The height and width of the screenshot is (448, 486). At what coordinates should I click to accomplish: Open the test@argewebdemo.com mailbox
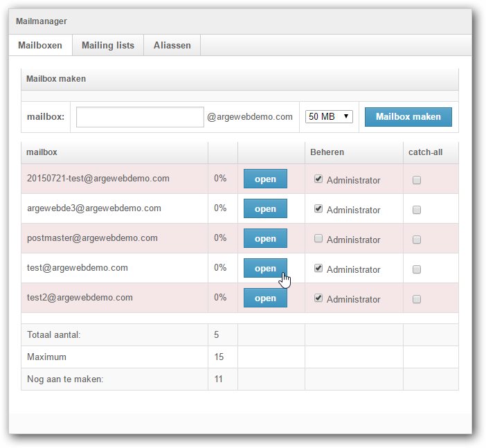point(265,269)
